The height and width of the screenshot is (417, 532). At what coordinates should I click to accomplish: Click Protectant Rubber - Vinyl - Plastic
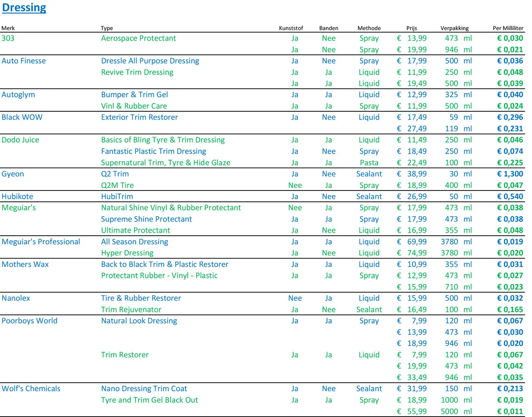(x=160, y=276)
